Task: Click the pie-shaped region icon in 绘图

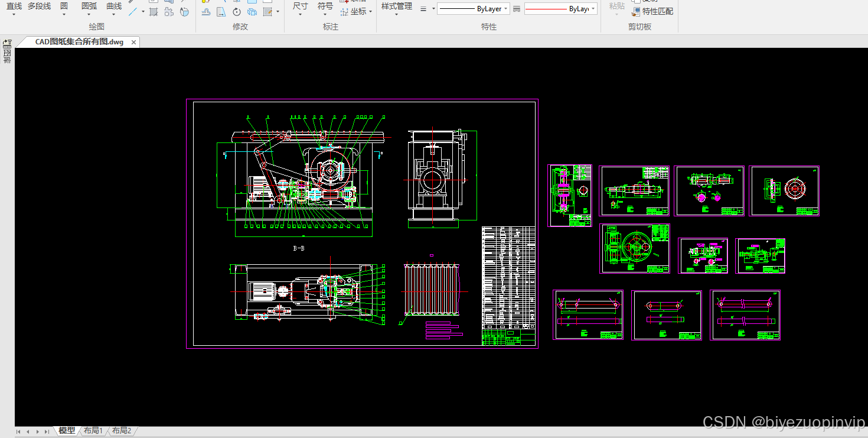Action: tap(184, 12)
